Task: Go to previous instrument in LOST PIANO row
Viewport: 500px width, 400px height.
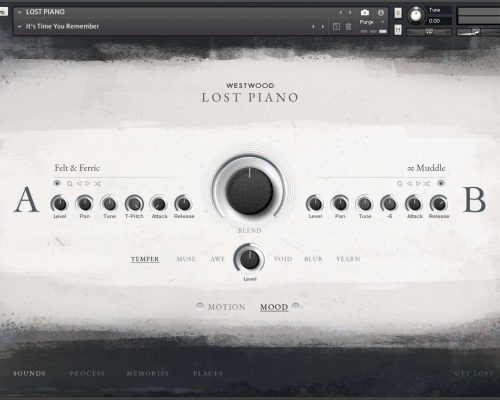Action: (x=340, y=12)
